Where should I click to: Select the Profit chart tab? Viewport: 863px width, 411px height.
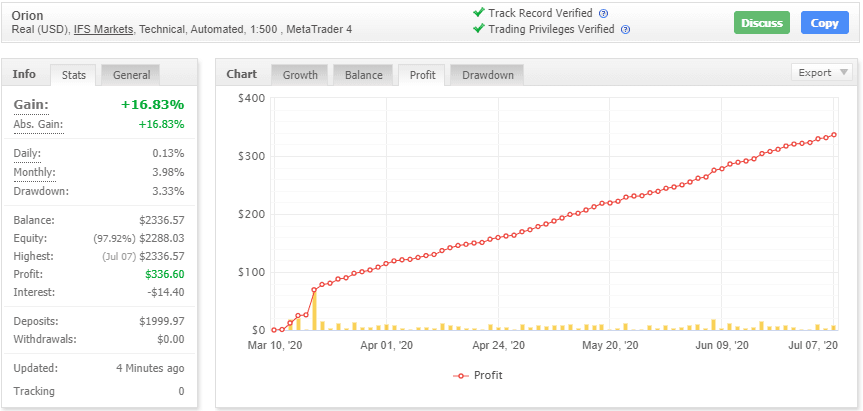point(422,75)
